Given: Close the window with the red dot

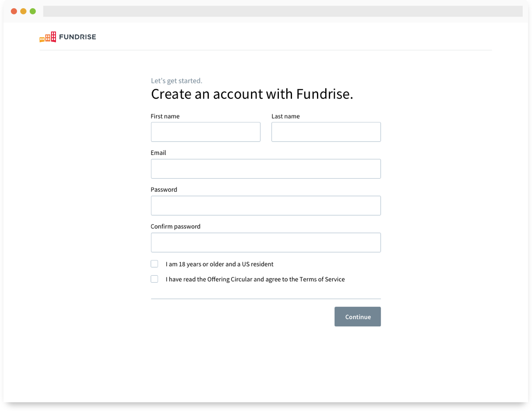Looking at the screenshot, I should click(x=14, y=11).
